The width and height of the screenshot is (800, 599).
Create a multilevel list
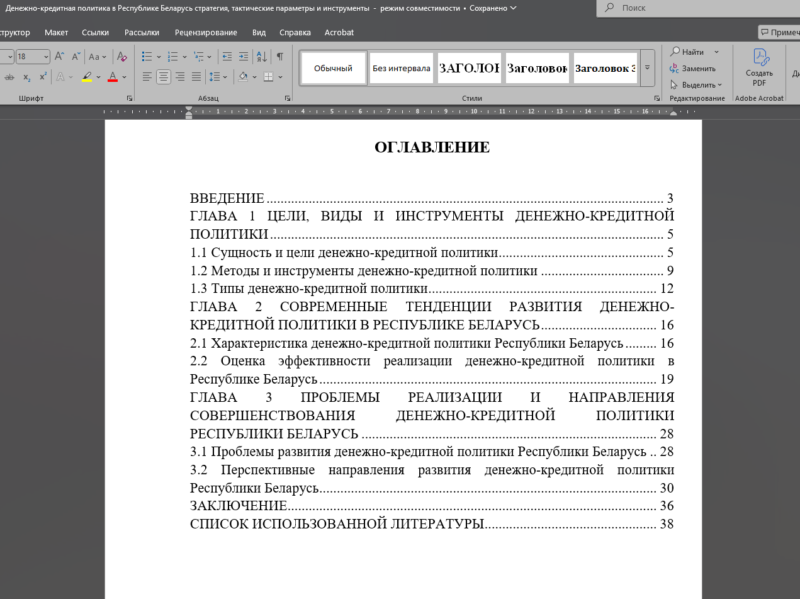[198, 56]
